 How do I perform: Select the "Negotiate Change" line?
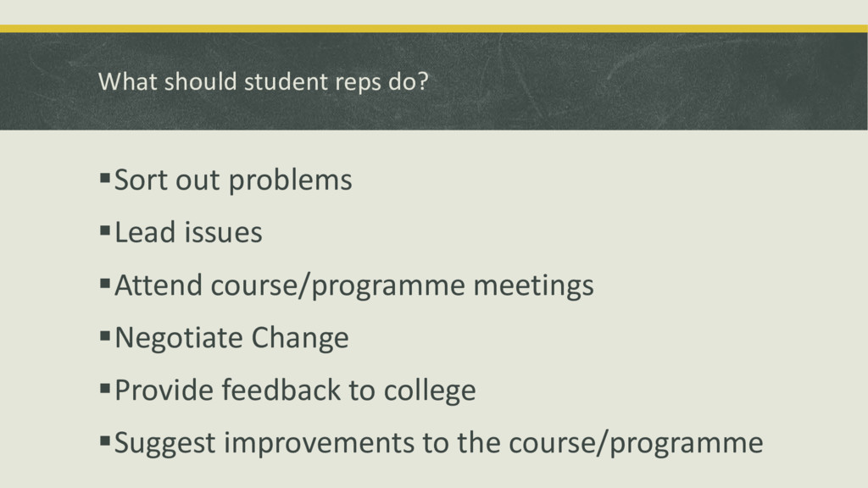pyautogui.click(x=231, y=339)
